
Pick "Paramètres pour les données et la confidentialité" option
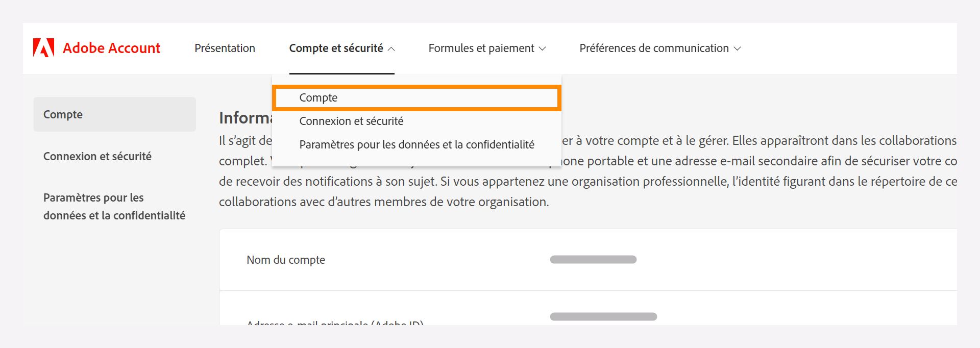tap(416, 144)
